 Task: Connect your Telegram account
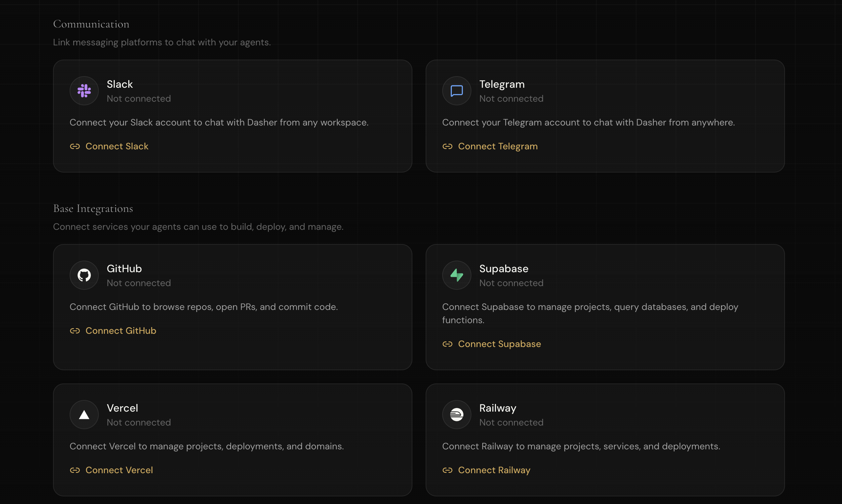(498, 146)
